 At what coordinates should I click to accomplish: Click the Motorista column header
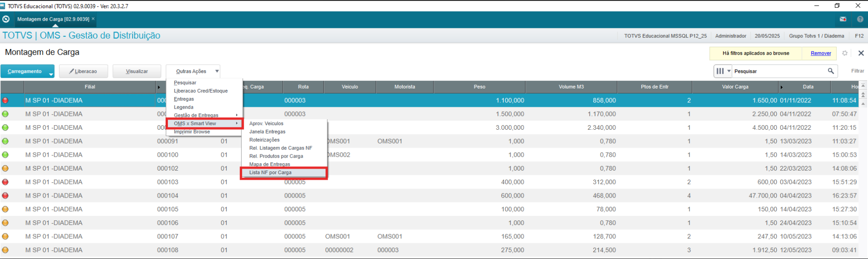click(405, 87)
